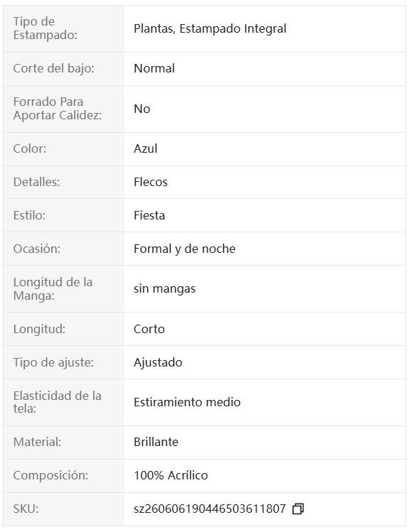Click the '100% Acrílico' composition value
This screenshot has width=408, height=532.
pos(171,475)
